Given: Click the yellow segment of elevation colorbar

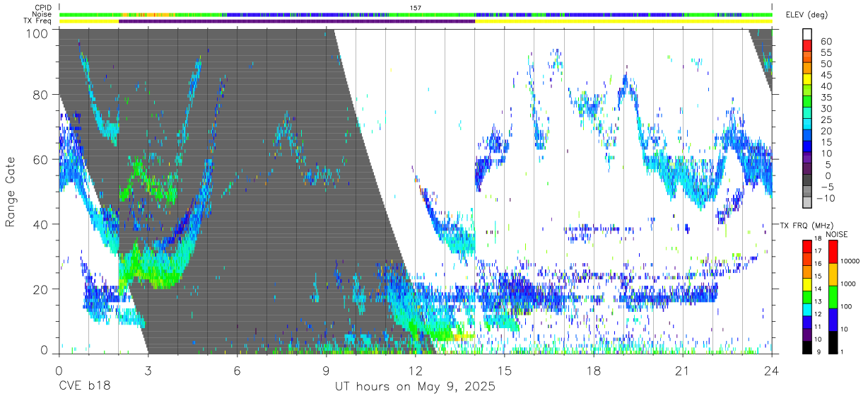Looking at the screenshot, I should pos(807,79).
